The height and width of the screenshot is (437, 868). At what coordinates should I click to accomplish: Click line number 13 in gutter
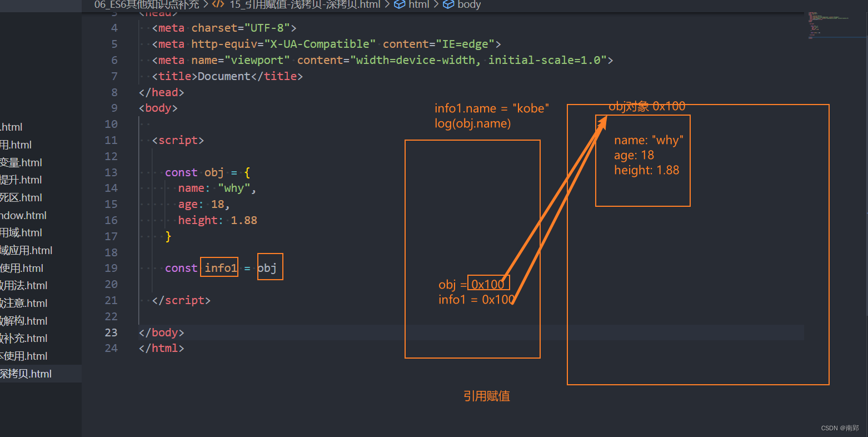click(111, 172)
